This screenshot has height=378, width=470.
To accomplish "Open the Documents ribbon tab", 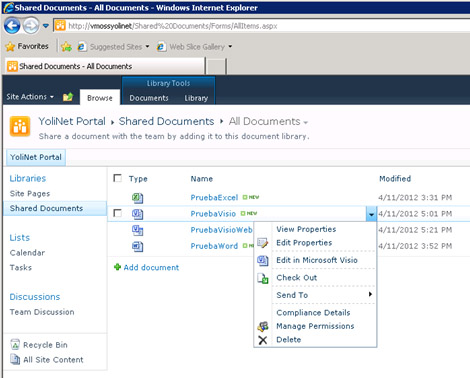I will pyautogui.click(x=149, y=98).
